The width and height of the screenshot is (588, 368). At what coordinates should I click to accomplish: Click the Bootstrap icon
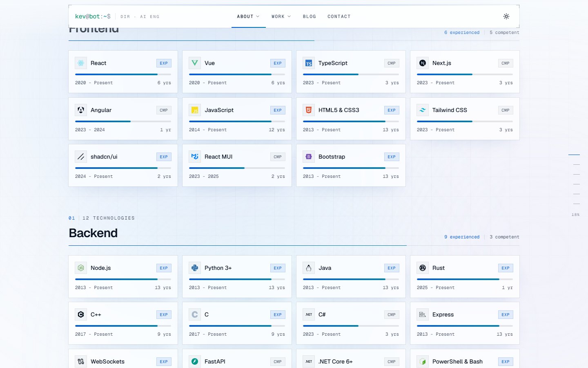(x=309, y=157)
